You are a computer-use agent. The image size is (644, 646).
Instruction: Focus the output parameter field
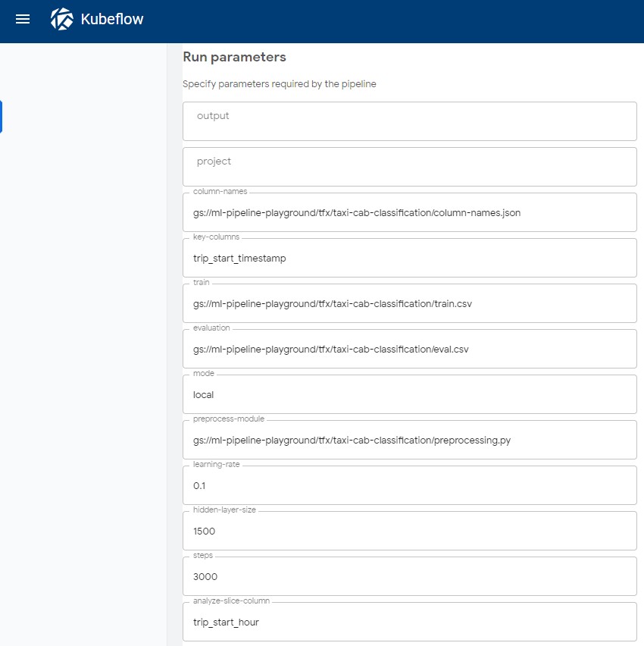pyautogui.click(x=410, y=121)
